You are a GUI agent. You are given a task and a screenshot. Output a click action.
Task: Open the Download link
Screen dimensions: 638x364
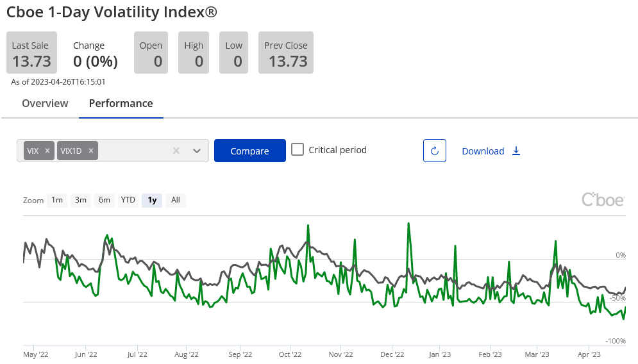[x=483, y=151]
